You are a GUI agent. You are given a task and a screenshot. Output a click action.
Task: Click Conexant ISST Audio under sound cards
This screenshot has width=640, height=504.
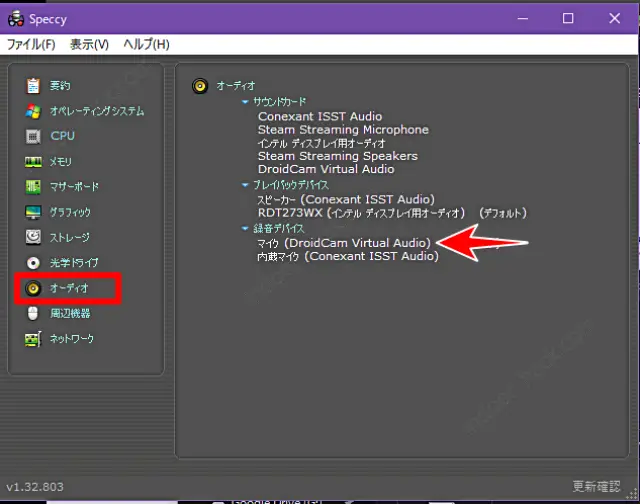click(320, 116)
